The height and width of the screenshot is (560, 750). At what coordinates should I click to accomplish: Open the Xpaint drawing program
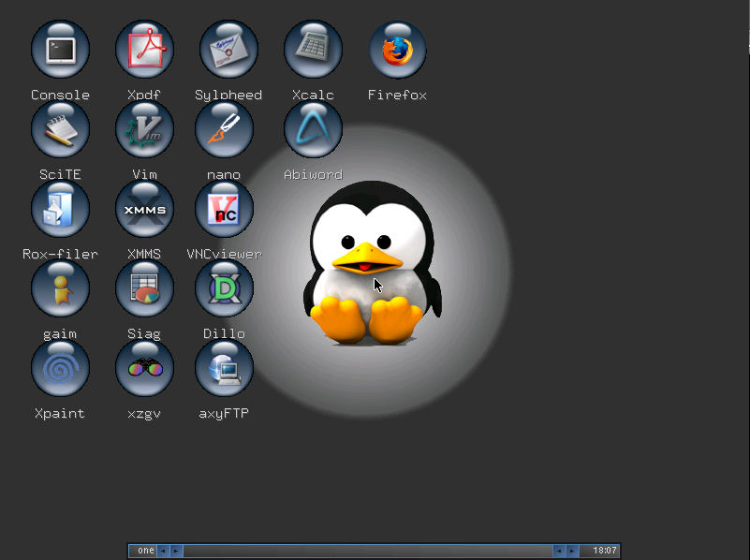tap(60, 367)
